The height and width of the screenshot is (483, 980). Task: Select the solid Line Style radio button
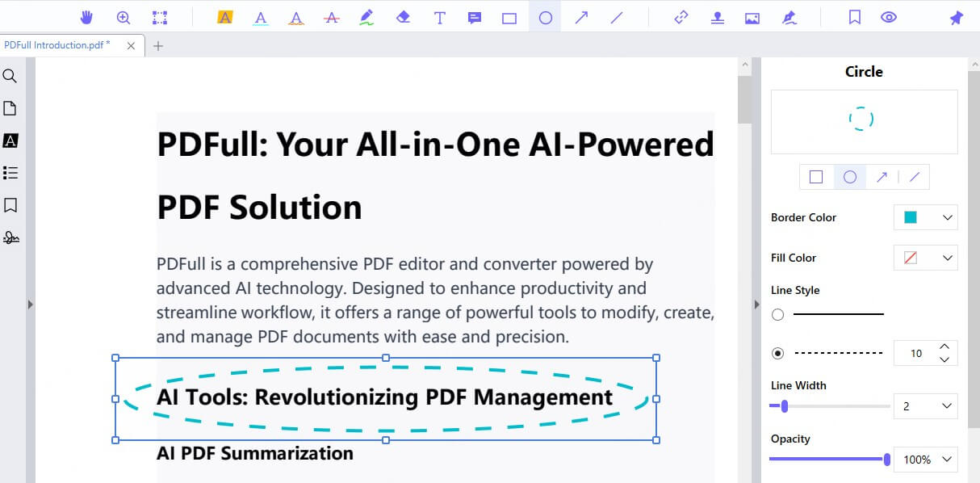(777, 314)
